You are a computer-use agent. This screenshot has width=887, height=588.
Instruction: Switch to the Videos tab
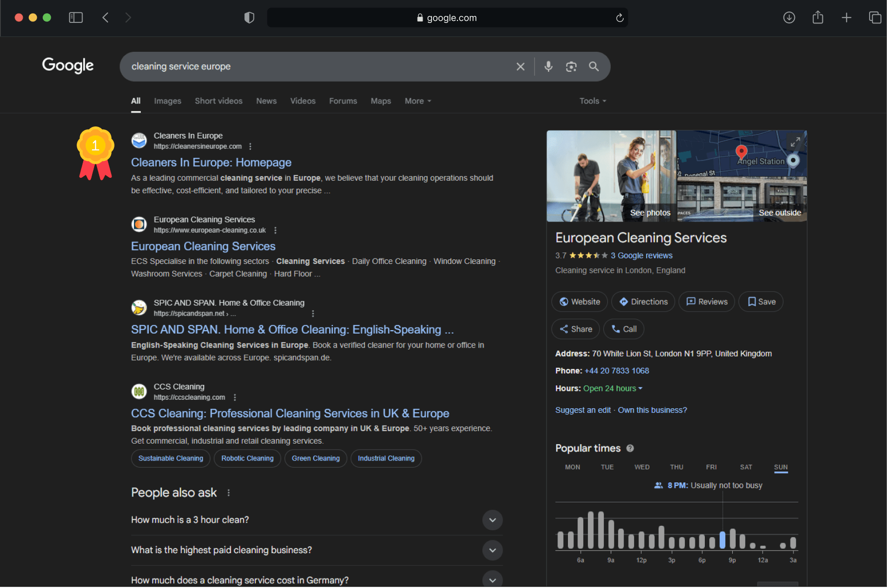coord(303,101)
